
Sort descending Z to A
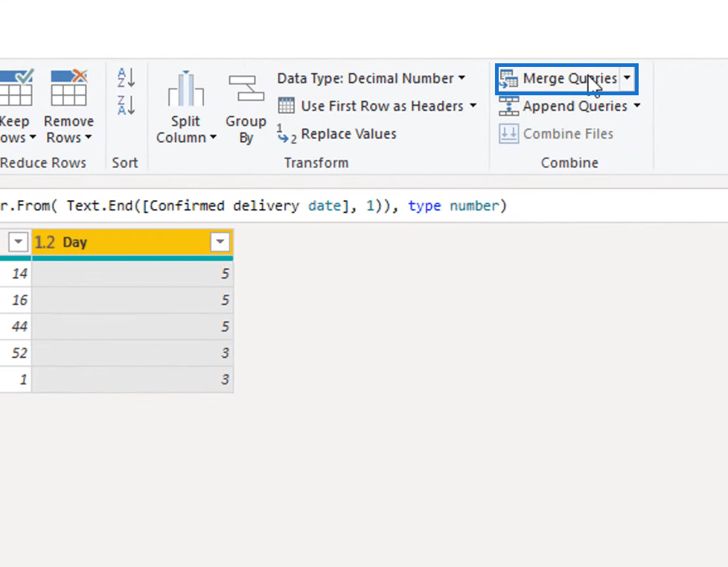click(x=126, y=105)
